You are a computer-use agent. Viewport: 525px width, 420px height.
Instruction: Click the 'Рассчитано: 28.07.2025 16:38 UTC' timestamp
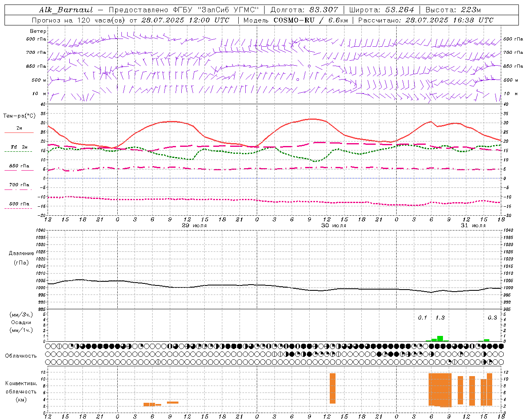click(426, 20)
